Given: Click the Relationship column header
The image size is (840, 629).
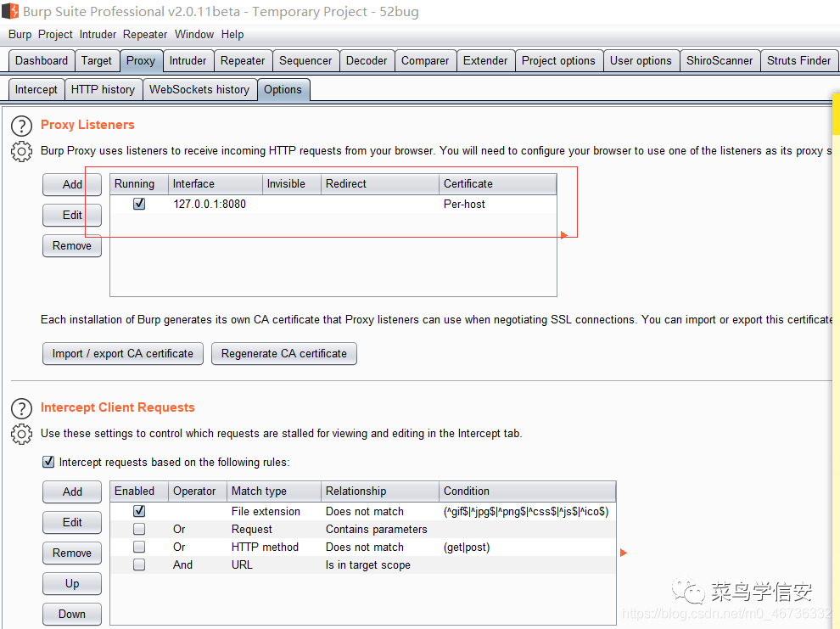Looking at the screenshot, I should pos(380,491).
